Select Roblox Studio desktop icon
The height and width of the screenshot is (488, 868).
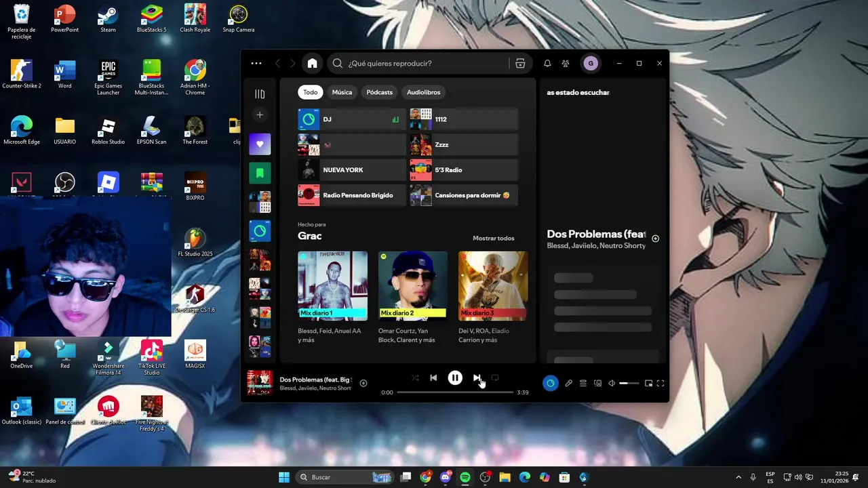tap(108, 131)
